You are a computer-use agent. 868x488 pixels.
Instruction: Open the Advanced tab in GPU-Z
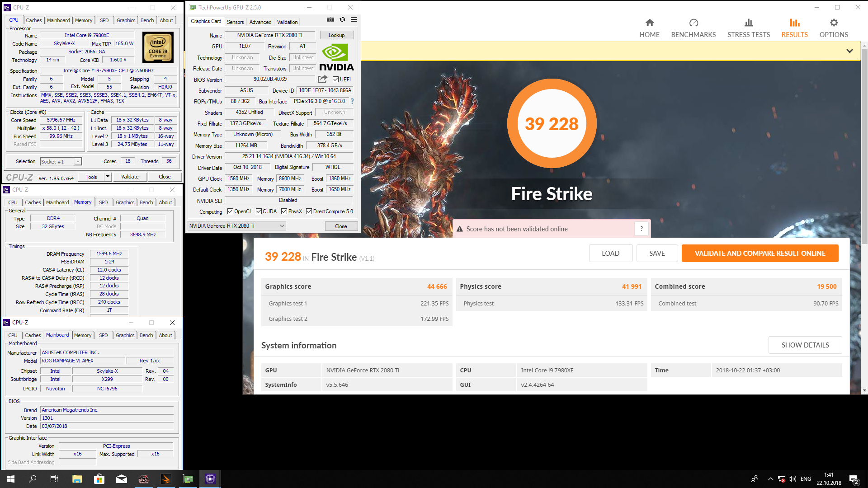[260, 22]
